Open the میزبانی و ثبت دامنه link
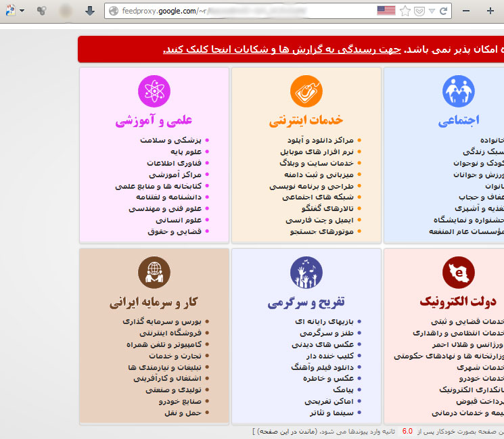504x439 pixels. [319, 175]
